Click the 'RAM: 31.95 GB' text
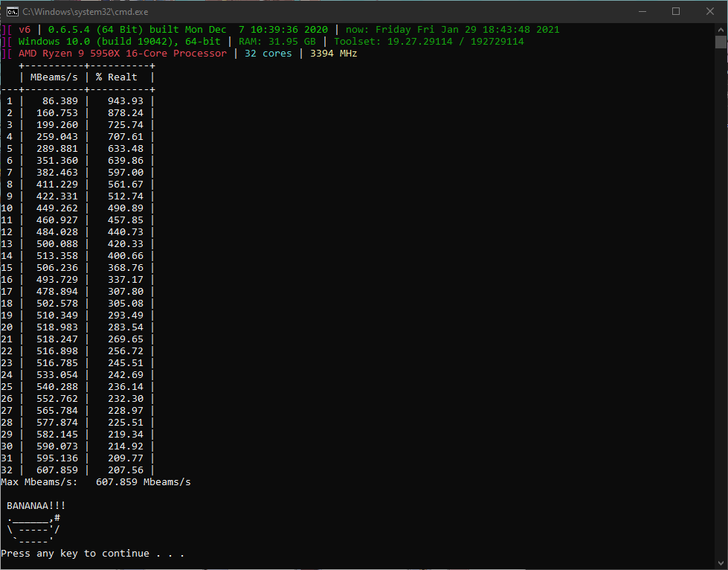Viewport: 728px width, 570px height. tap(277, 42)
